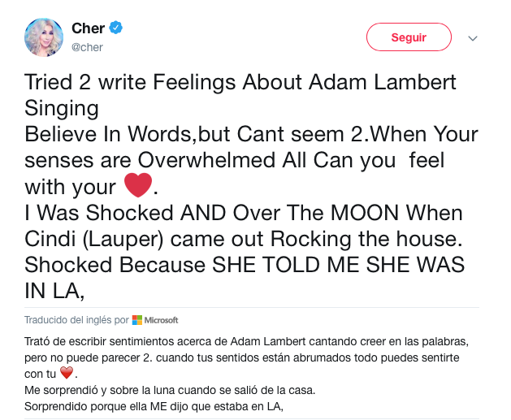Click the 'Trató de escribir sentimientos' translated line
511x420 pixels.
point(246,341)
